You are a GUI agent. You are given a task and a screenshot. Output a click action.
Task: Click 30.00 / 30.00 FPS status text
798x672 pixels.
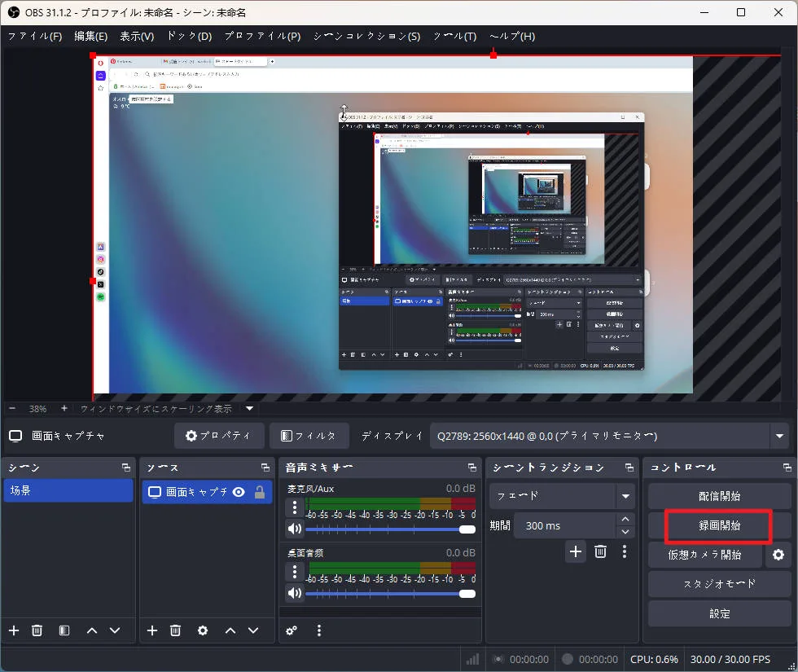(730, 659)
